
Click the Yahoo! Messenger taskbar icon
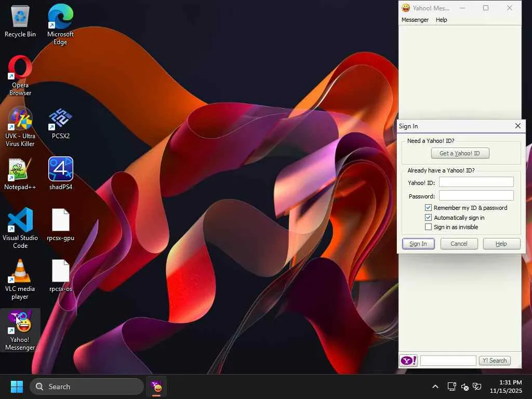(156, 387)
